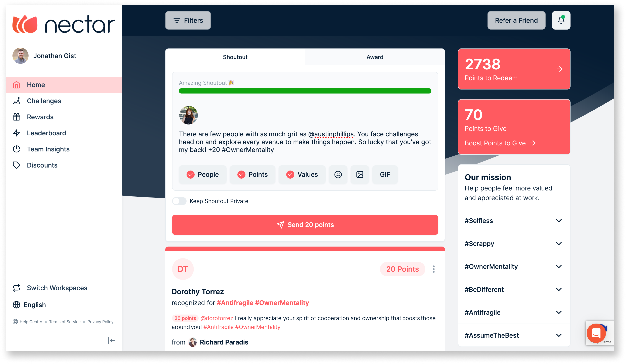Click the Discounts sidebar icon
This screenshot has width=626, height=364.
[x=16, y=165]
